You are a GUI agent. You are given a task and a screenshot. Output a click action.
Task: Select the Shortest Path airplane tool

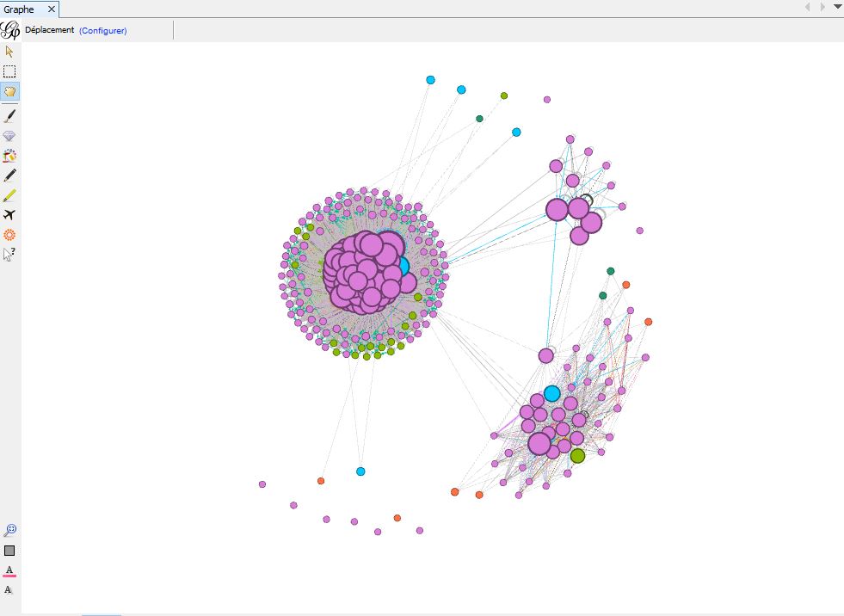(x=9, y=215)
